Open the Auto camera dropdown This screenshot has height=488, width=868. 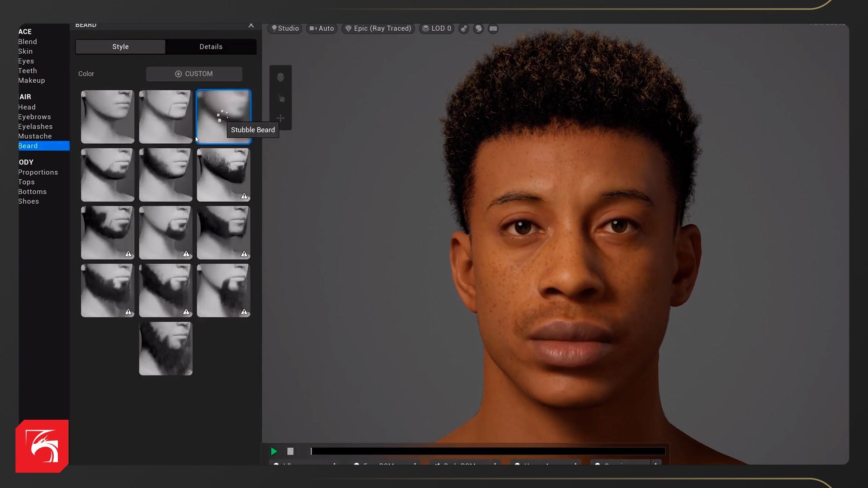coord(322,28)
